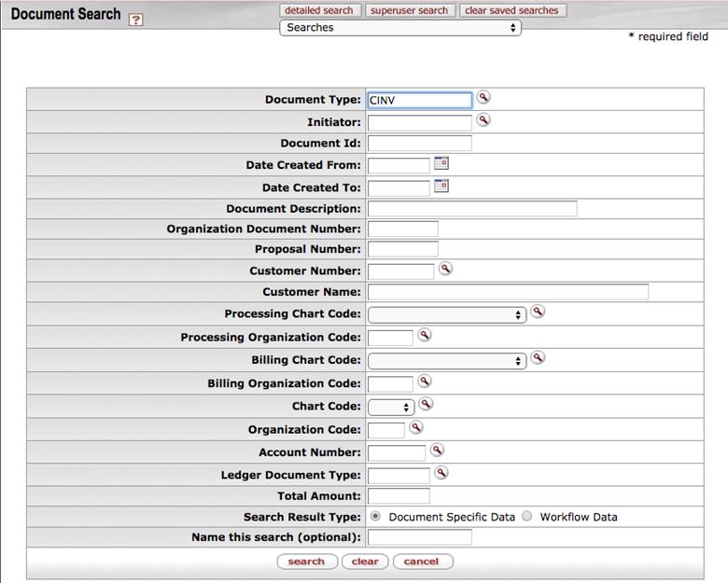Click the cancel button
The image size is (728, 583).
pyautogui.click(x=422, y=562)
